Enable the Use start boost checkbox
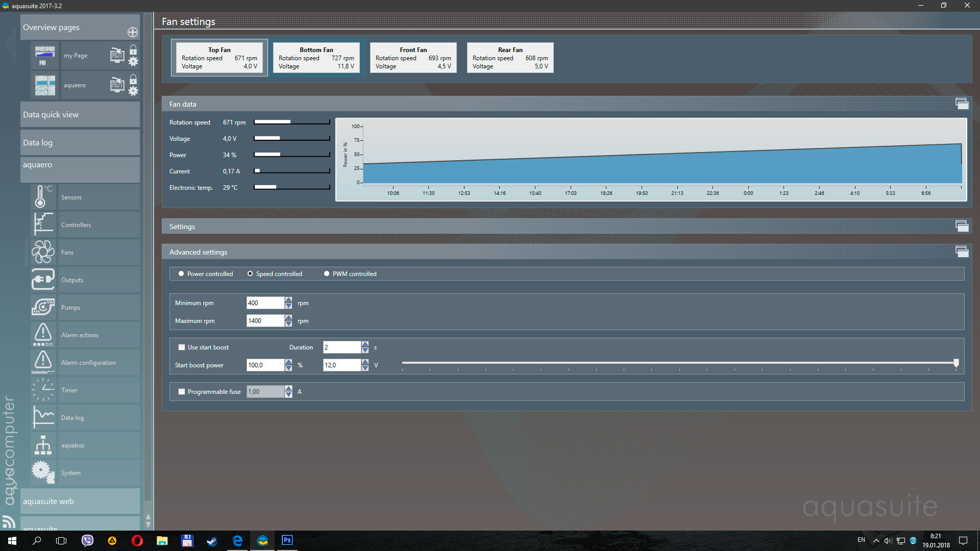This screenshot has height=551, width=980. click(182, 347)
